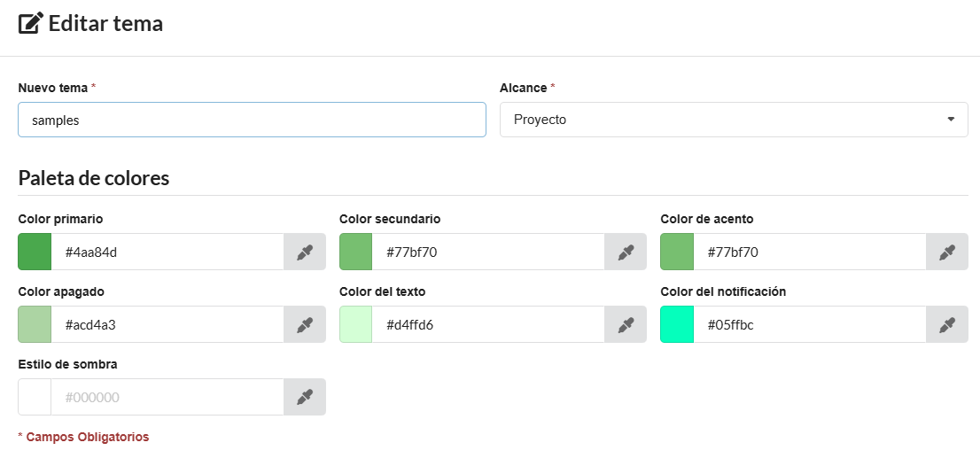
Task: Focus the Estilo de sombra hex input
Action: [167, 398]
